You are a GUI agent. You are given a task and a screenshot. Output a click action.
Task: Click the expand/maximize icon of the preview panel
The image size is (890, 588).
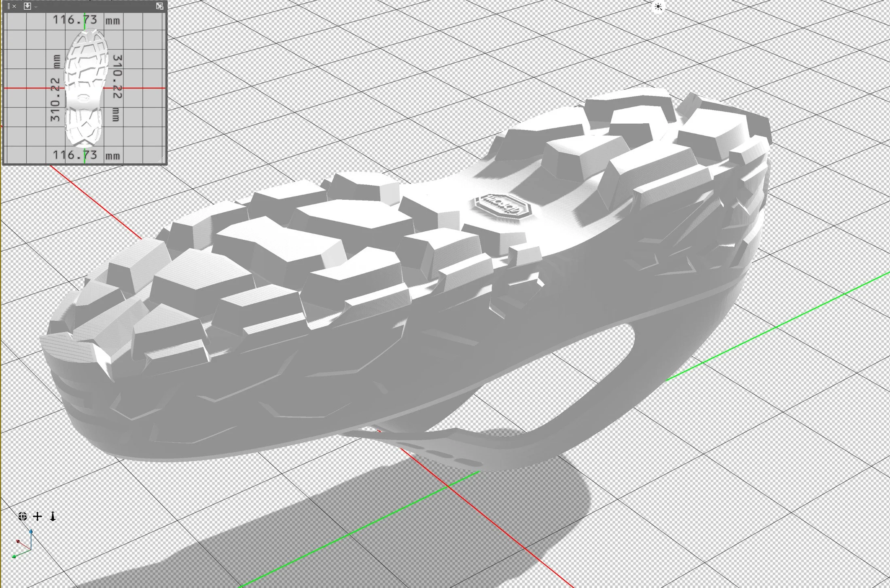click(x=160, y=6)
